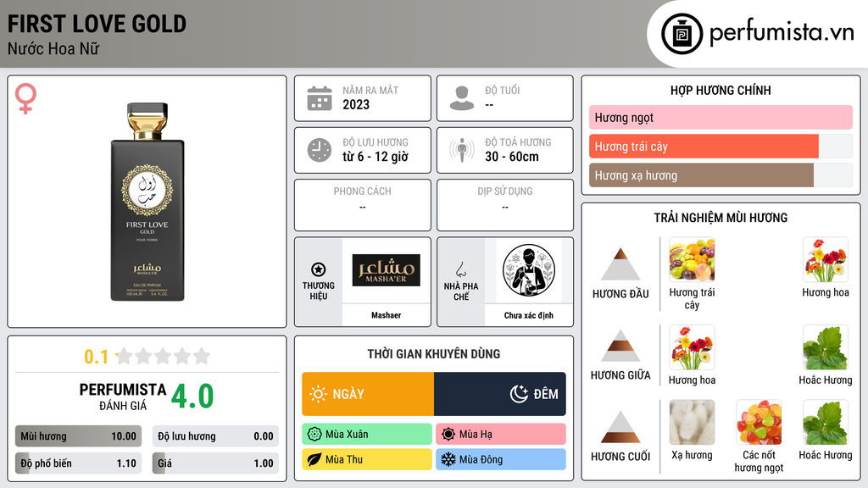Viewport: 868px width, 488px height.
Task: Select top-note Hương hoa flower image
Action: point(826,259)
